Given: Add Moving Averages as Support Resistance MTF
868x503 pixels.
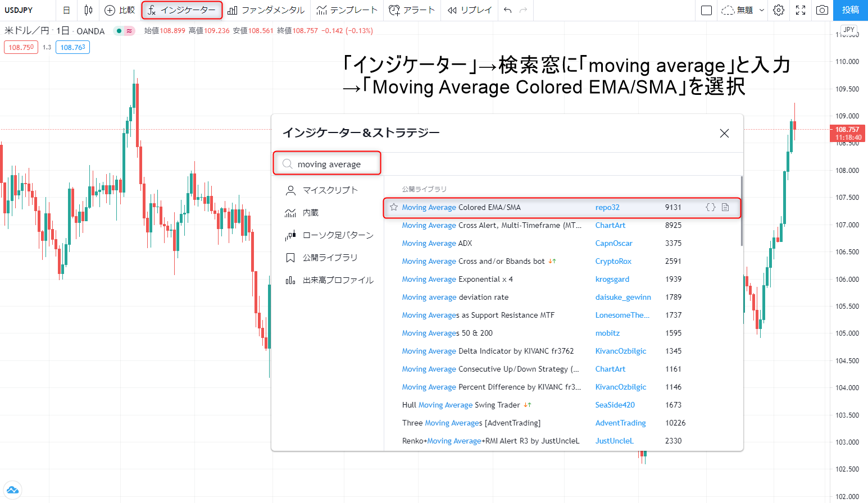Looking at the screenshot, I should pos(478,315).
